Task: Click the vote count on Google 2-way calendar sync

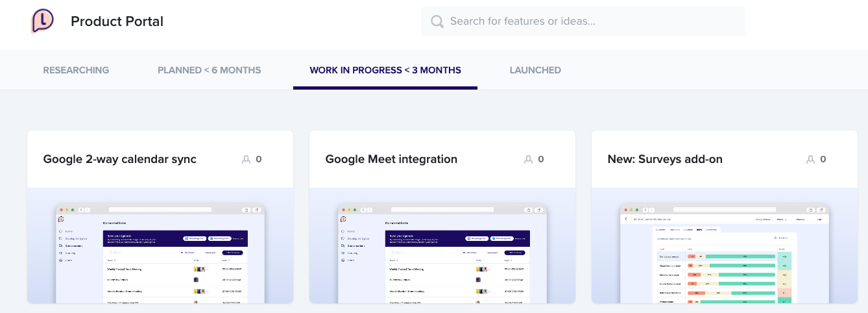Action: pyautogui.click(x=259, y=159)
